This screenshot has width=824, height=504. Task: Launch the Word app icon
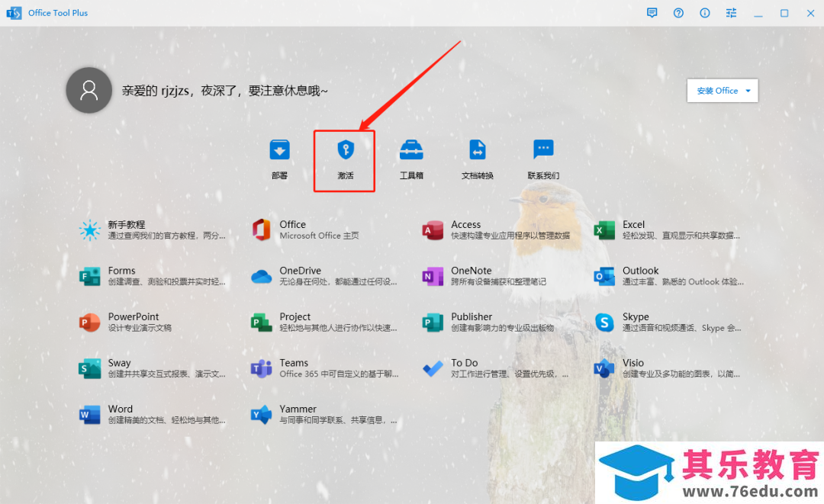point(90,415)
